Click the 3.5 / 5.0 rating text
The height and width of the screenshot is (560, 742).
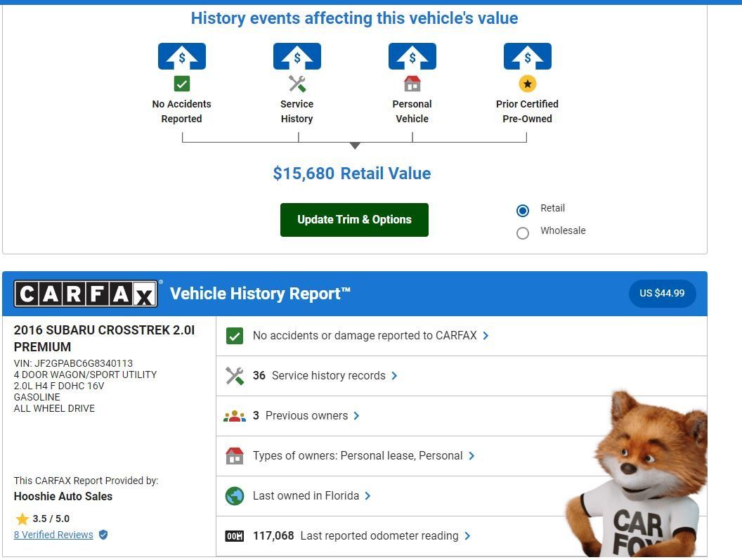coord(51,519)
